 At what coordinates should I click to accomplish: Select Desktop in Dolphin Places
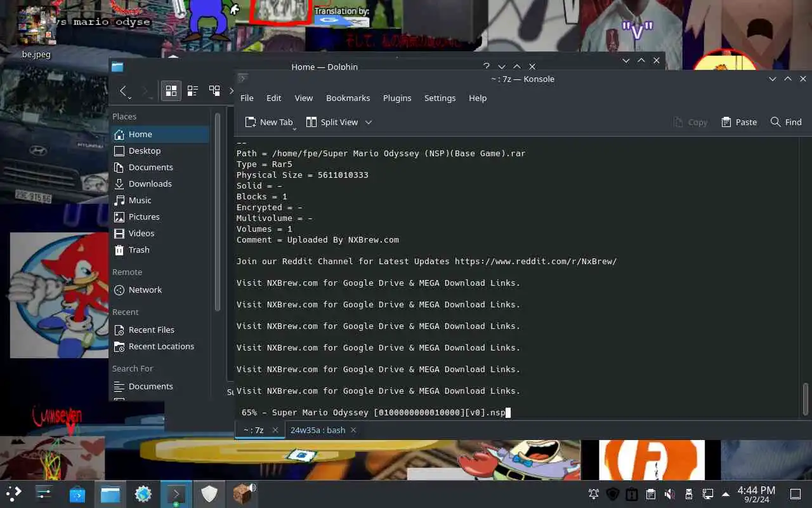160,150
